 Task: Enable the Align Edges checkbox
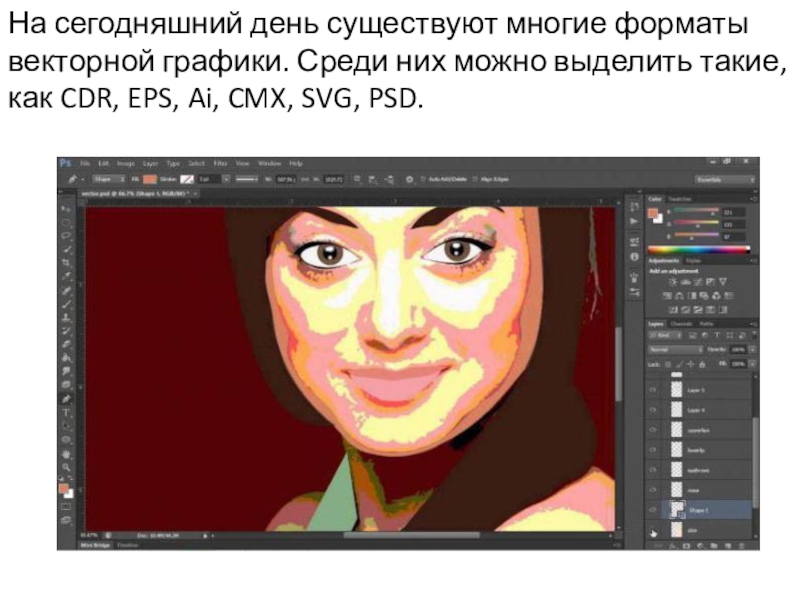point(476,179)
